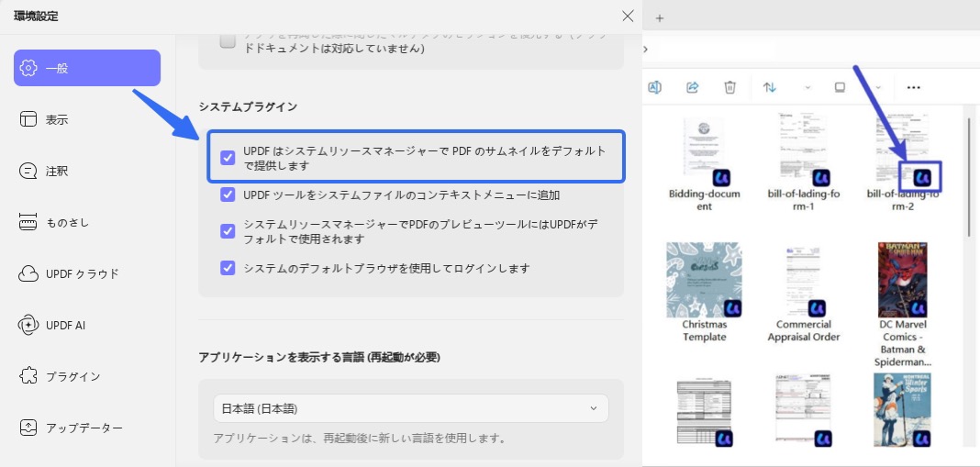Click the layout icon beside 表示
980x467 pixels.
point(28,119)
